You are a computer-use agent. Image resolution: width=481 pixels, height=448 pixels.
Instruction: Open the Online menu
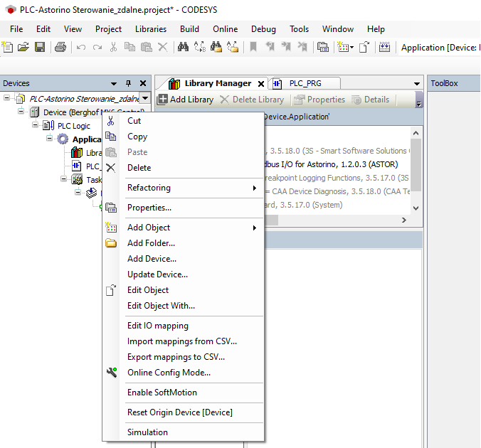pos(225,29)
